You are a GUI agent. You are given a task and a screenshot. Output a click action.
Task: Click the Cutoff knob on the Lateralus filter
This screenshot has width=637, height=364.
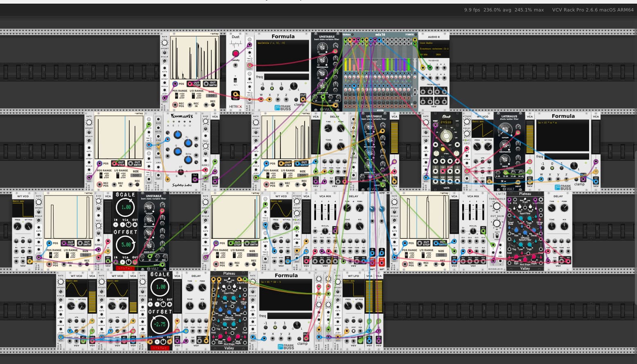[504, 130]
